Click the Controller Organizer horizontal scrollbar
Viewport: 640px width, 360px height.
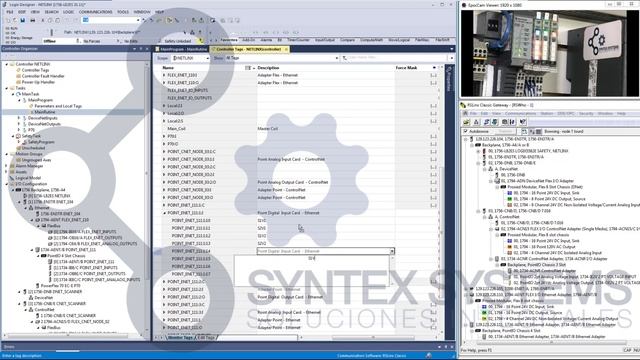(68, 337)
